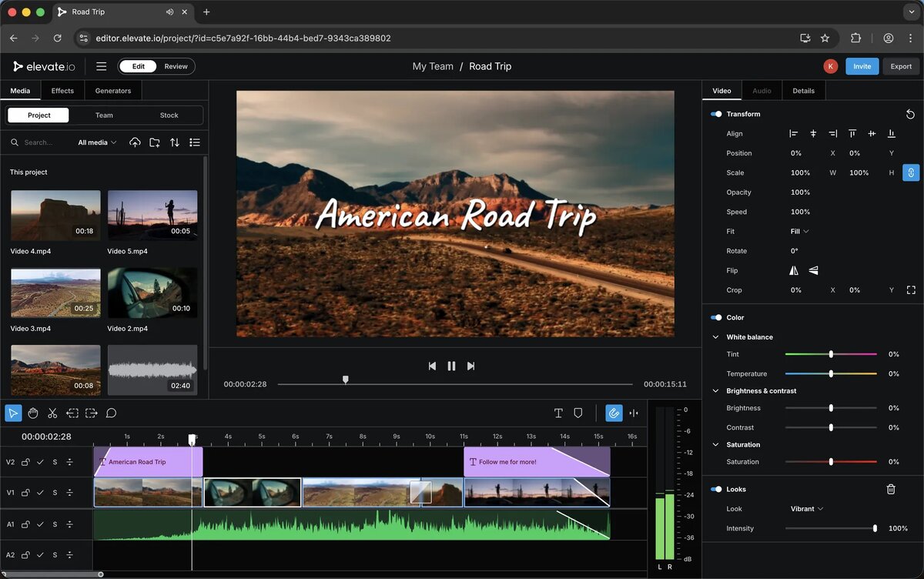The image size is (924, 579).
Task: Flip the clip horizontally
Action: click(794, 271)
